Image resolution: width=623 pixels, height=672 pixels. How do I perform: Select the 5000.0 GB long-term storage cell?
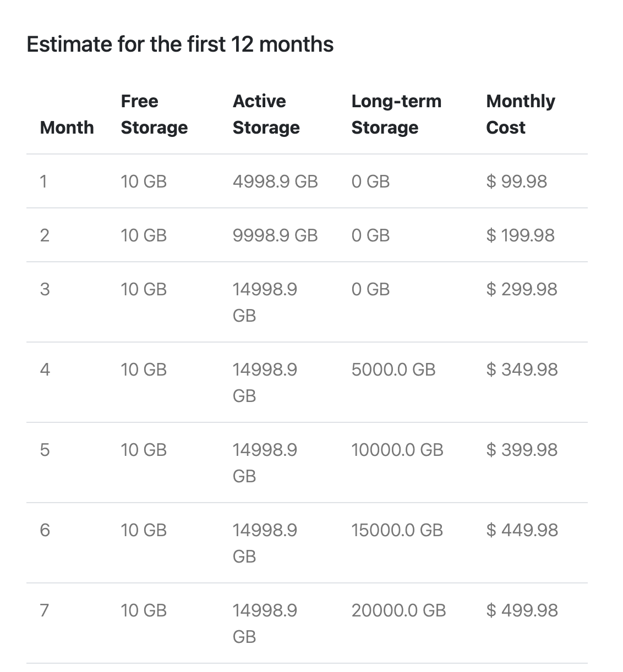pos(394,370)
